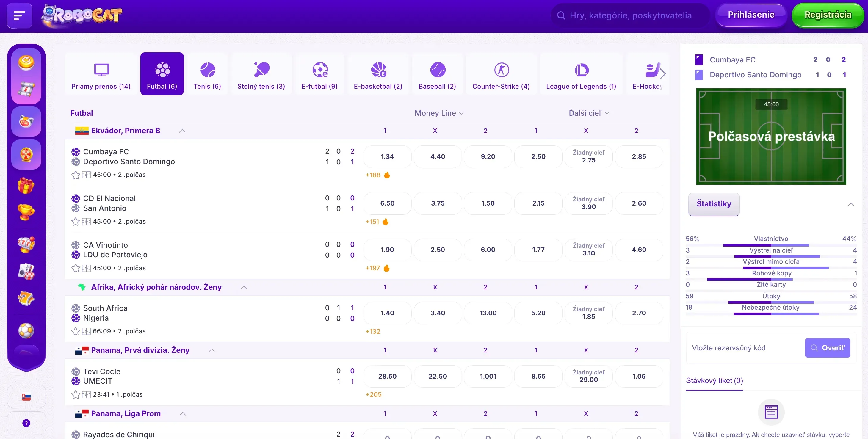
Task: Switch to Priamy prenos (14) tab
Action: [x=101, y=74]
